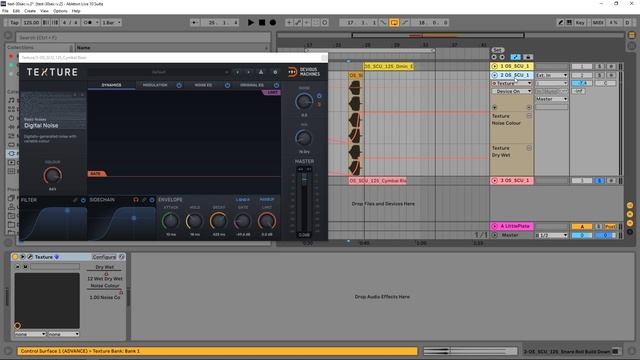Image resolution: width=640 pixels, height=360 pixels.
Task: Open the Help menu
Action: pos(76,11)
